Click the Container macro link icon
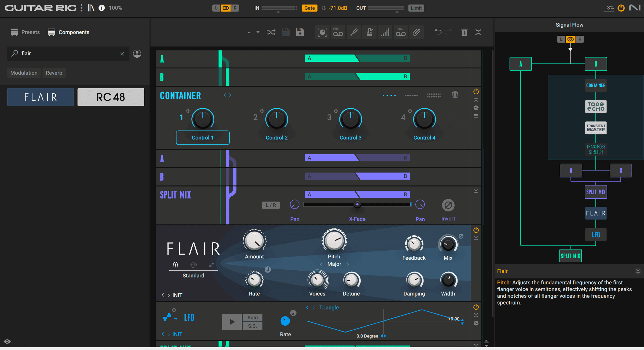Viewport: 644px width, 350px height. click(476, 108)
